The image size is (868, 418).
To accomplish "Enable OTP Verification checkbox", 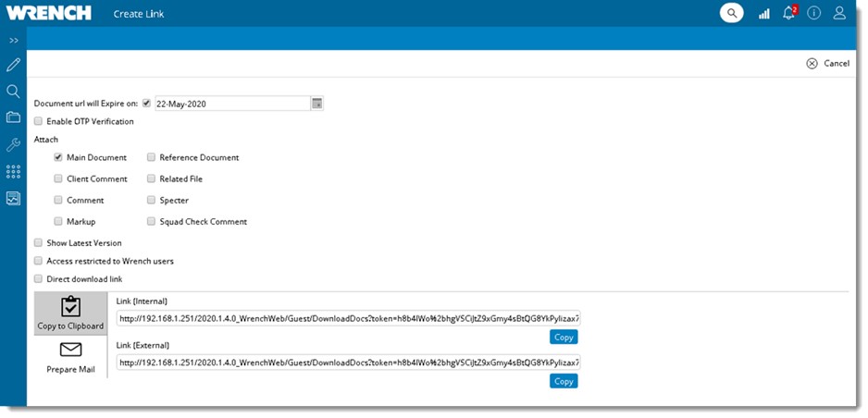I will [x=38, y=121].
